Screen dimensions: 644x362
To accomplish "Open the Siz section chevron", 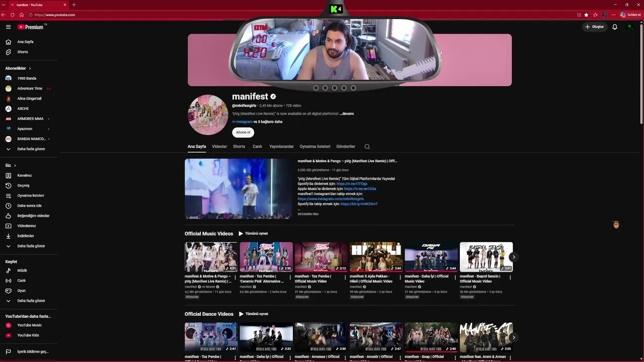I will point(15,165).
